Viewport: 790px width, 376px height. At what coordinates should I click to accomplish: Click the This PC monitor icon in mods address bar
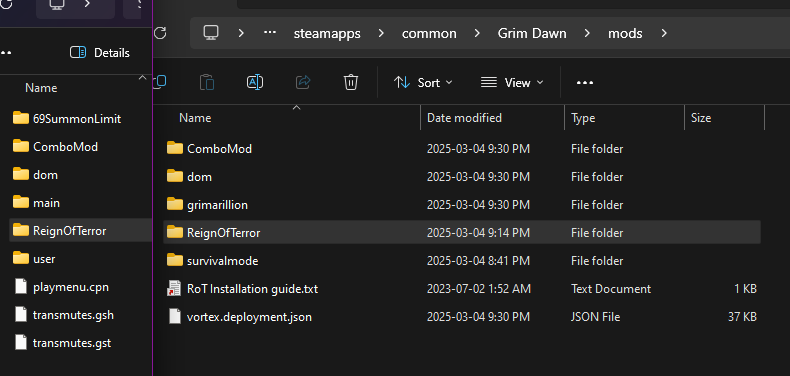tap(211, 33)
